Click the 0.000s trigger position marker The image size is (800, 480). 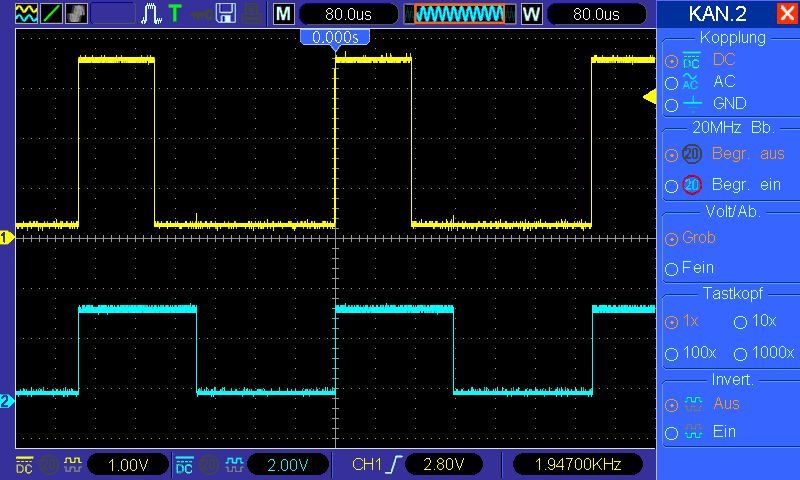click(335, 37)
